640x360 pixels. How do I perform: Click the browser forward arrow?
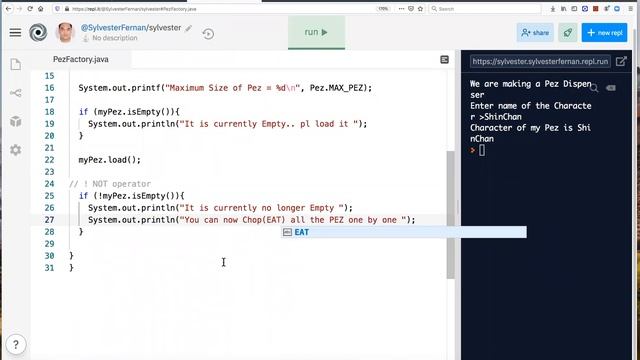click(19, 9)
